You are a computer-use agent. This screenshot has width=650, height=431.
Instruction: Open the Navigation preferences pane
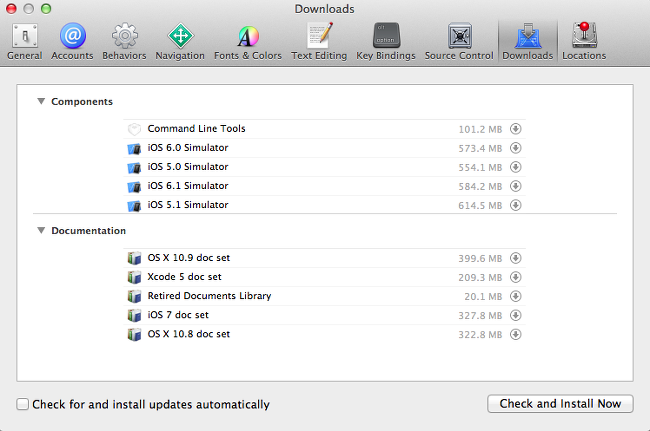coord(180,42)
